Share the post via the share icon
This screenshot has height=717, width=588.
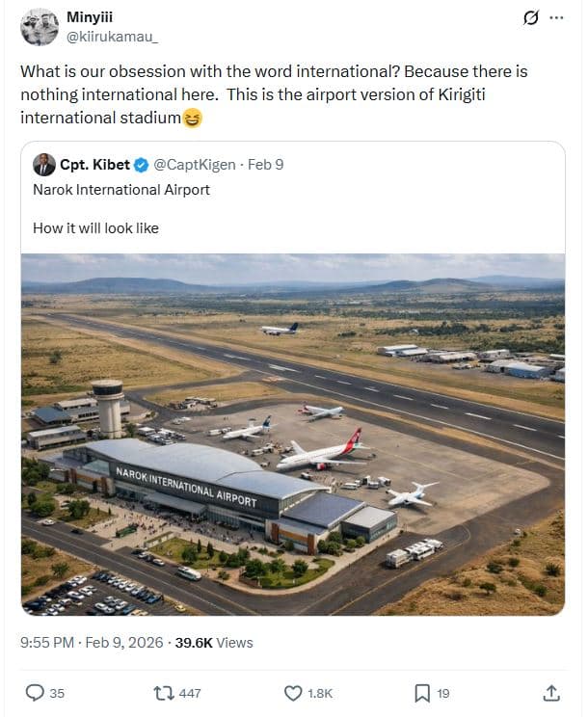[551, 692]
